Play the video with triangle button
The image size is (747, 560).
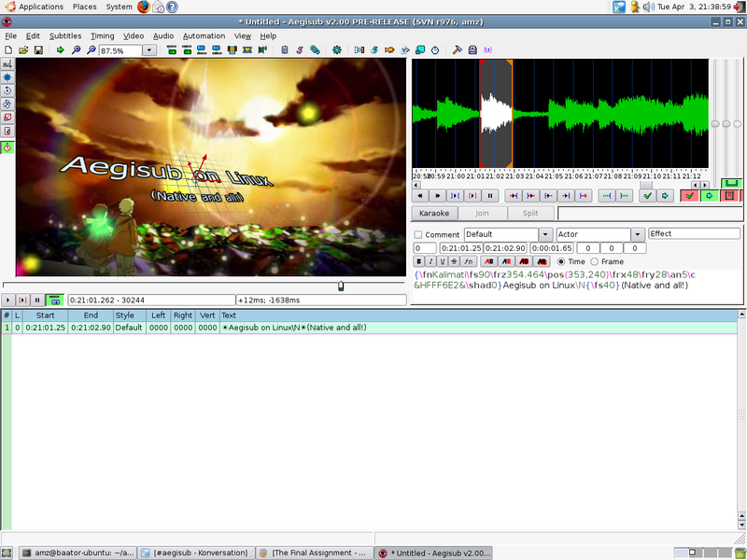pos(8,300)
